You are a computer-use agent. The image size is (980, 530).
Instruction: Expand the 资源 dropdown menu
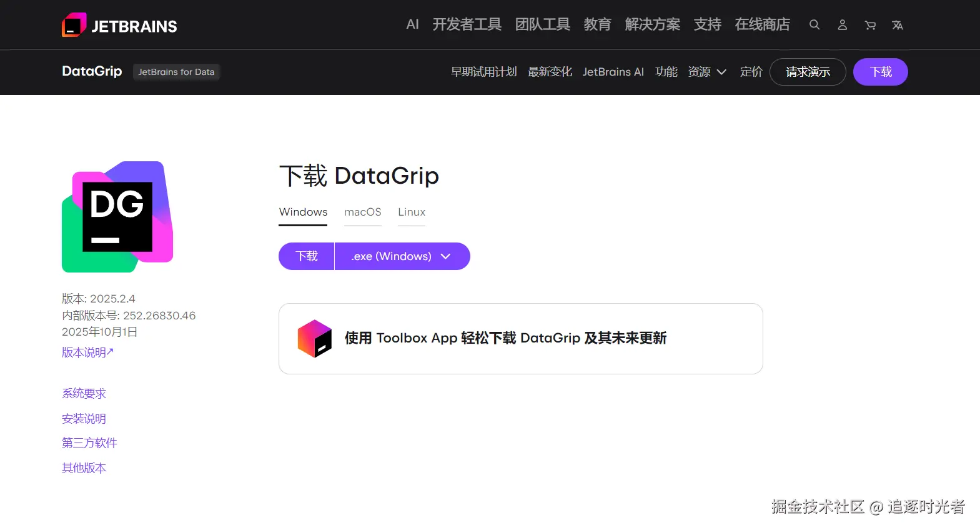707,72
